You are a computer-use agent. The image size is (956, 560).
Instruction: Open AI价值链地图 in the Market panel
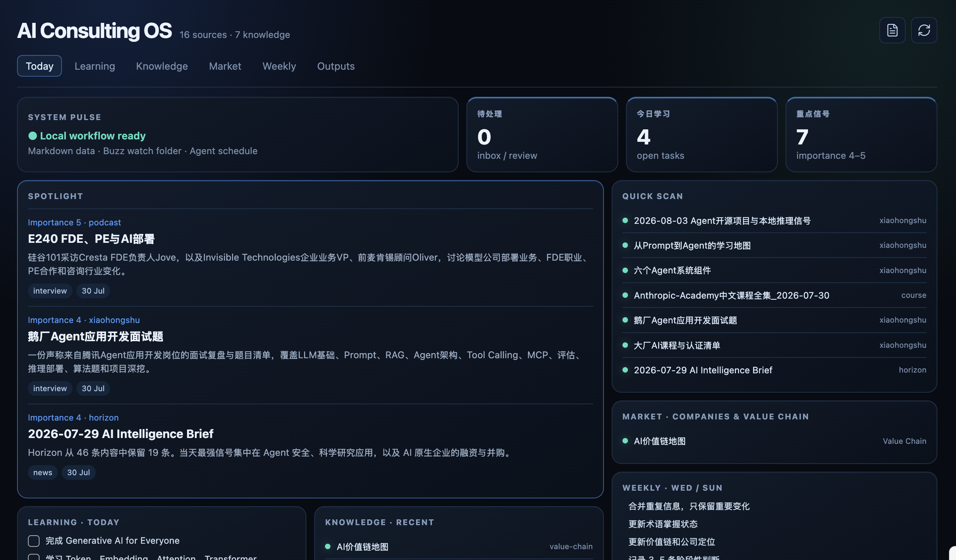(x=774, y=441)
